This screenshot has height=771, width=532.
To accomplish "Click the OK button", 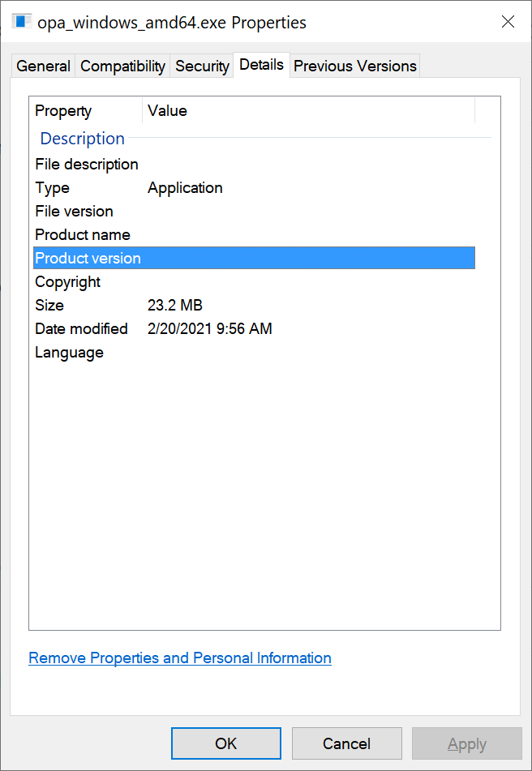I will [x=226, y=743].
